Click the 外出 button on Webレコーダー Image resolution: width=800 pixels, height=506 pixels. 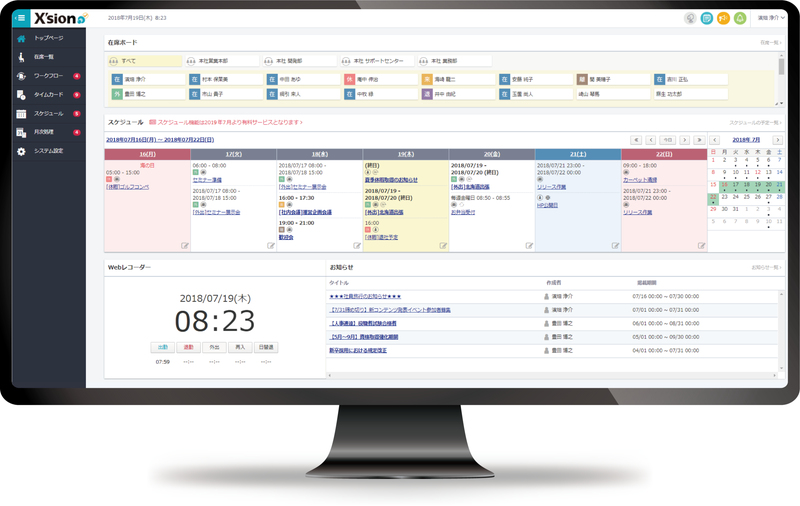click(214, 347)
